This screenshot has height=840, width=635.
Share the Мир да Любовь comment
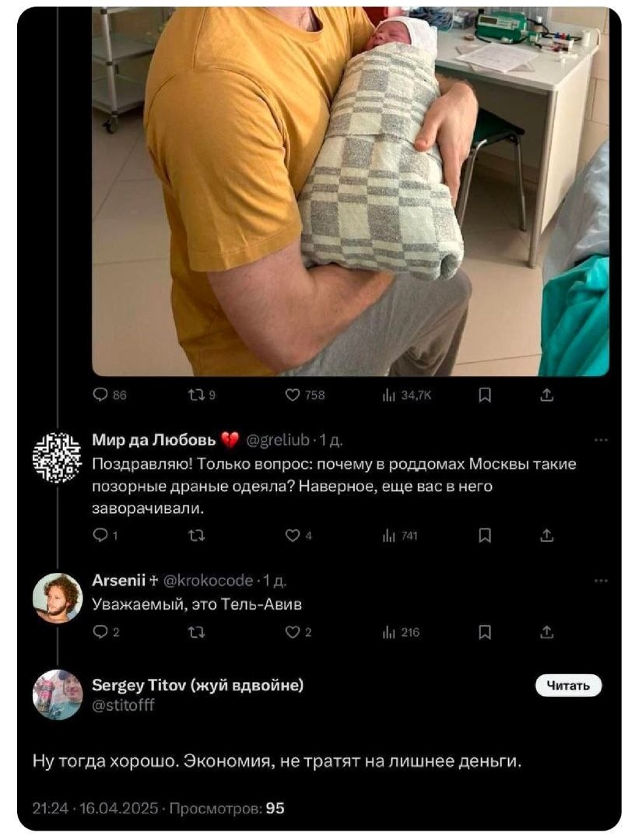(546, 535)
